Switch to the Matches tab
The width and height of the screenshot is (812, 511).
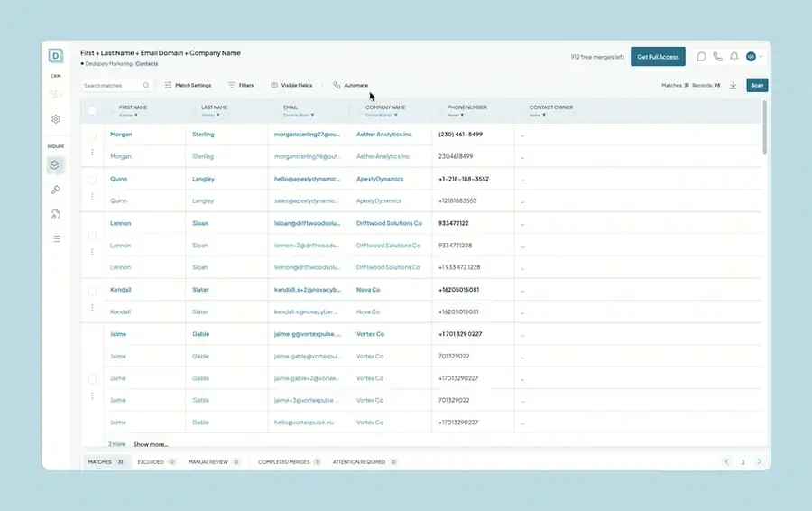tap(106, 461)
